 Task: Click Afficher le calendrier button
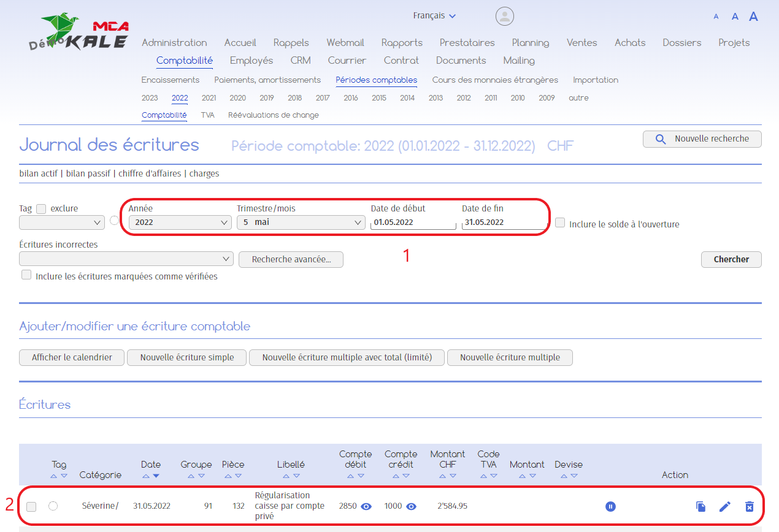tap(72, 357)
